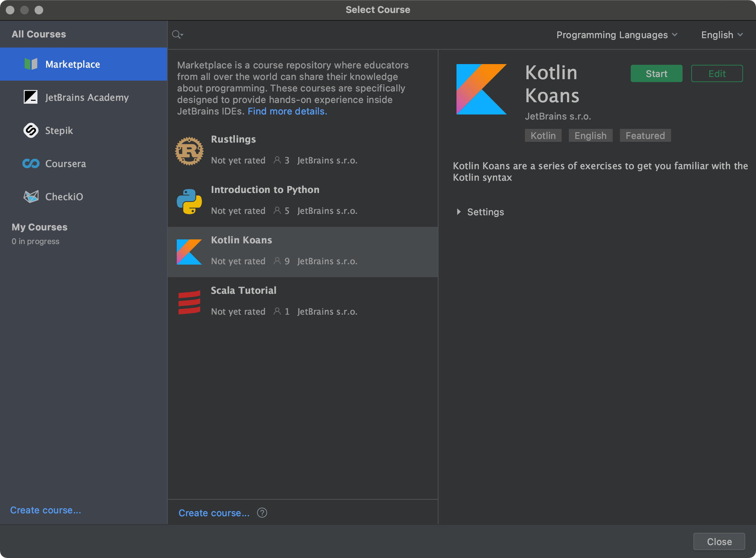Screen dimensions: 756x558
Task: Click Not yet rated on Rustlings row
Action: point(238,160)
